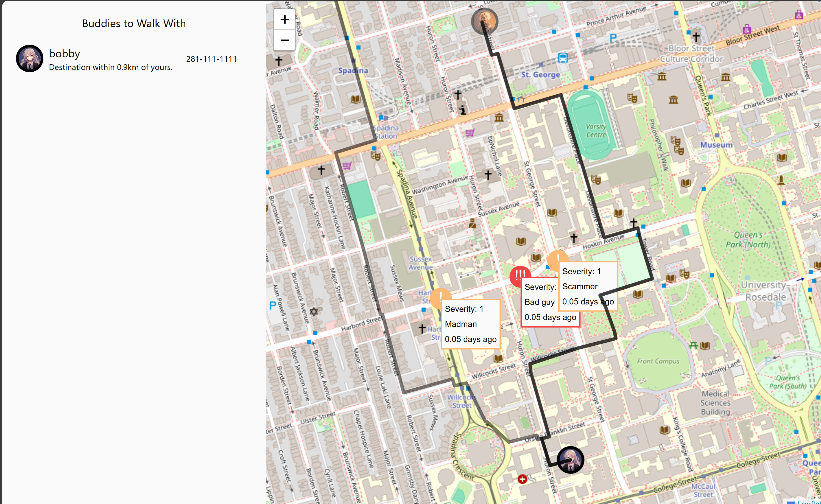Click the Madman incident popup
This screenshot has width=821, height=504.
[x=470, y=324]
